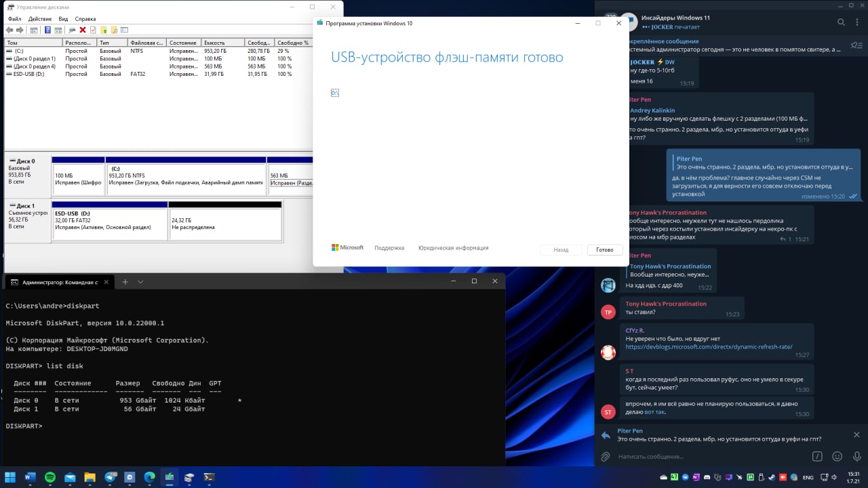Open the three-dot menu in Telegram header
868x488 pixels.
857,22
